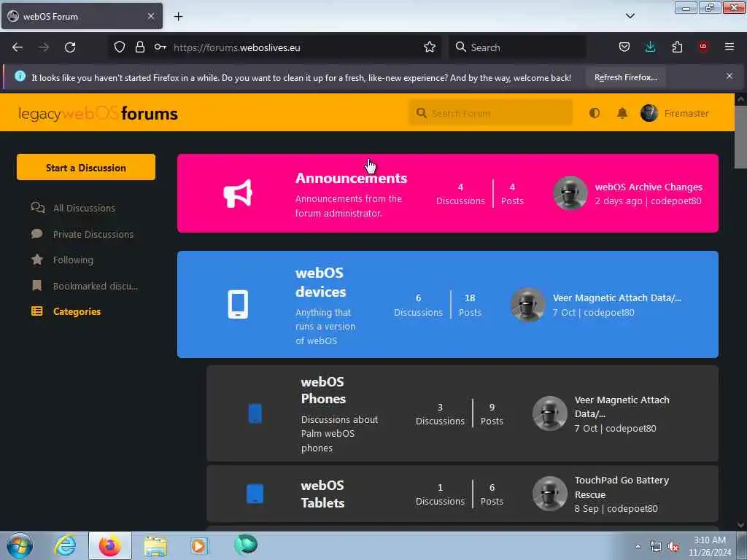
Task: Open the Announcements category title
Action: (351, 178)
